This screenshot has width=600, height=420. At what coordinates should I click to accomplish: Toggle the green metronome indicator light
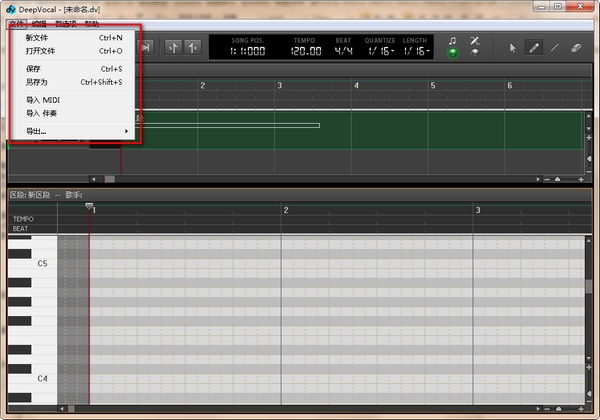[x=453, y=53]
